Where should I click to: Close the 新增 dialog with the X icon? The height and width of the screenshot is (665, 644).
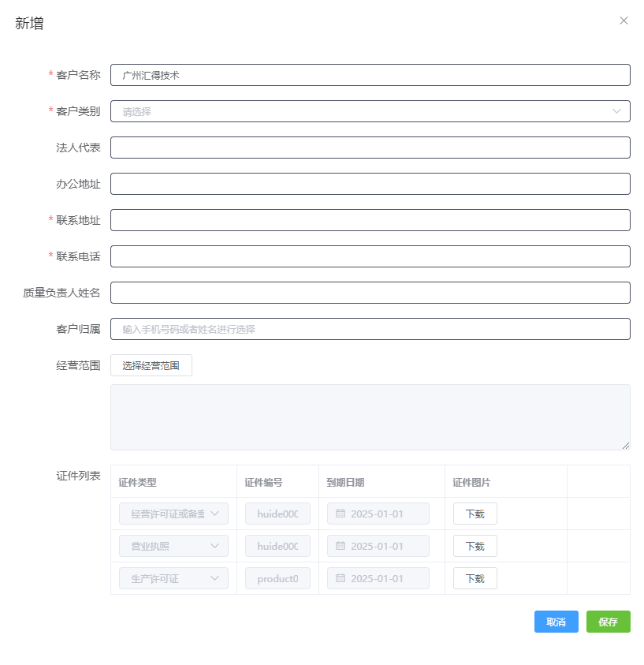tap(624, 21)
